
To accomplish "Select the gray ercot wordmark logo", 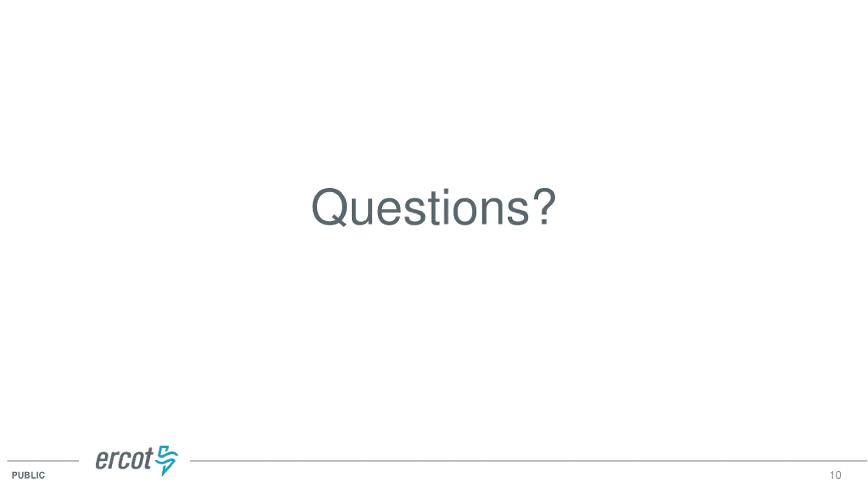I will click(x=124, y=459).
